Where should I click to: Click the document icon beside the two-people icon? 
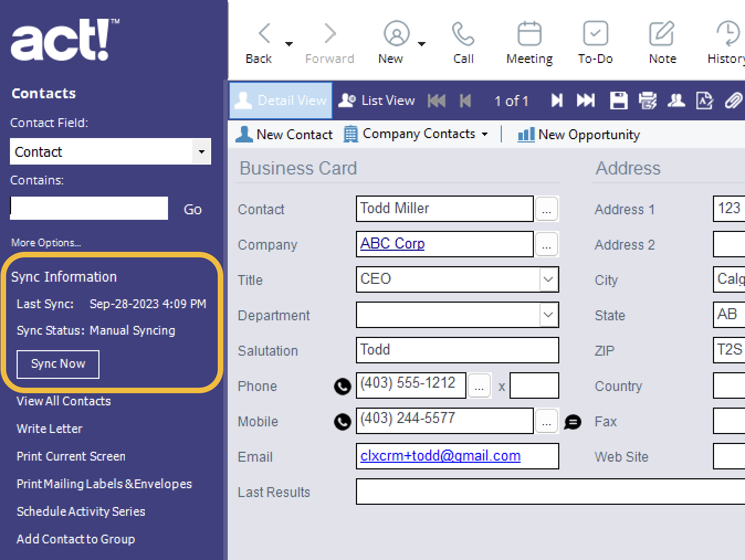tap(705, 101)
